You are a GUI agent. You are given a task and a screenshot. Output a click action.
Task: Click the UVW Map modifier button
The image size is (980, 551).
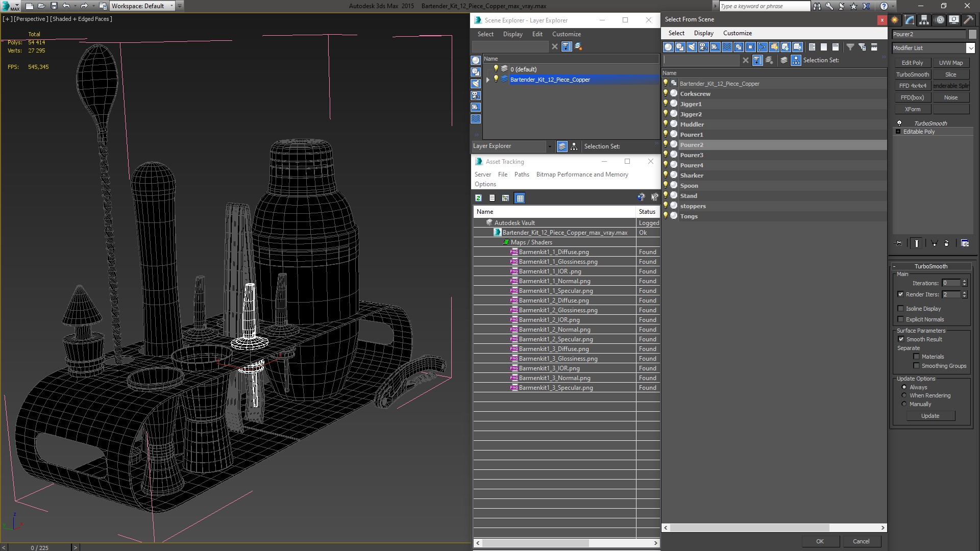pyautogui.click(x=950, y=63)
